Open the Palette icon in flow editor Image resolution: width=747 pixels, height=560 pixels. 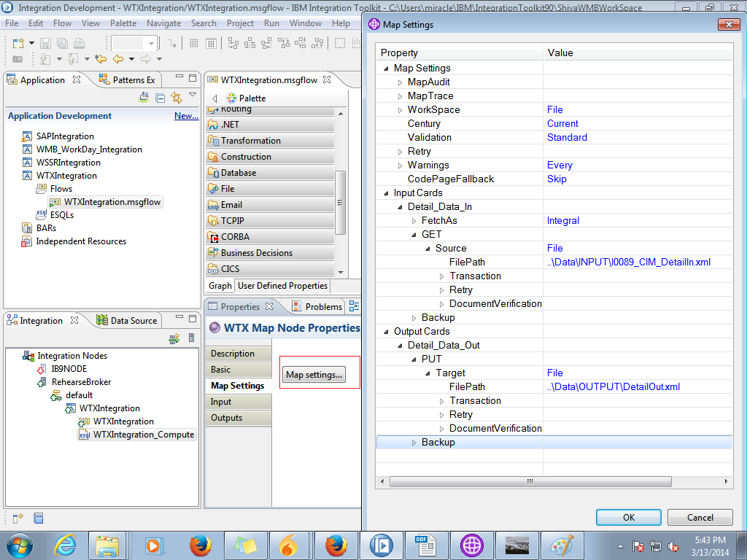231,98
